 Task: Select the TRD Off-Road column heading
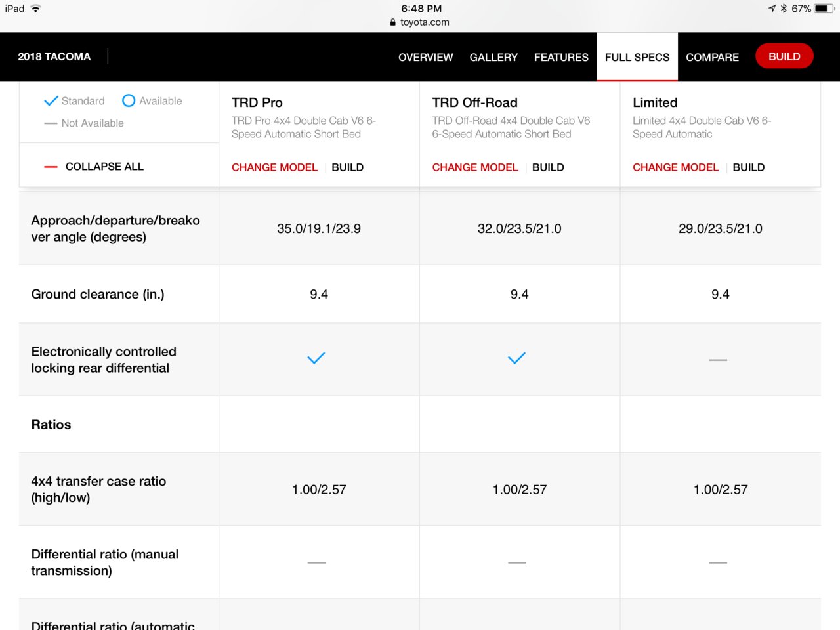coord(474,102)
